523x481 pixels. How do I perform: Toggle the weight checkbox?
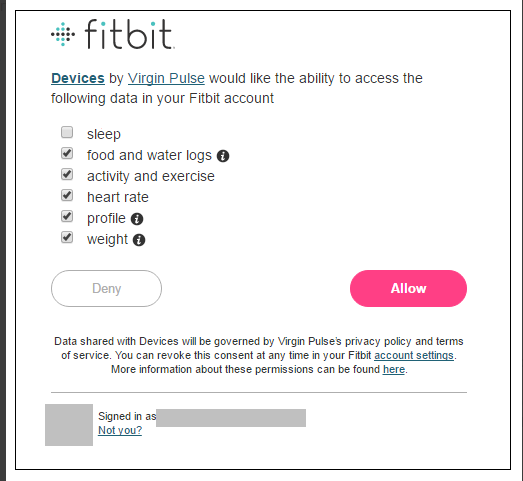click(x=67, y=237)
